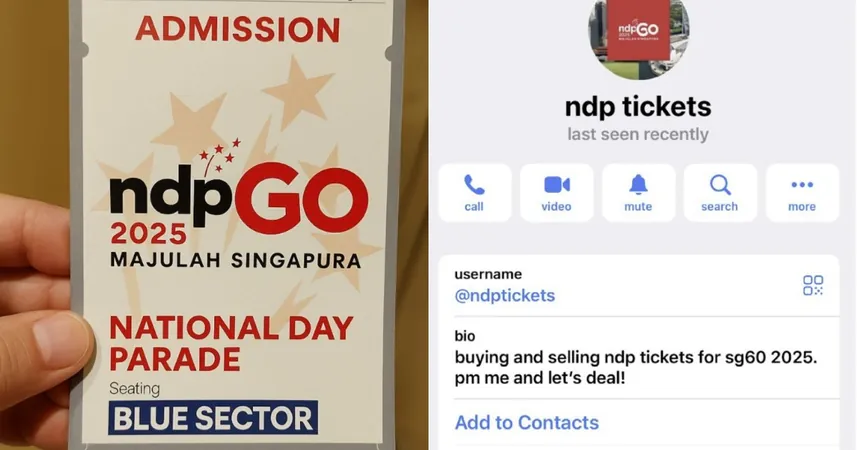Tap Add to Contacts
Viewport: 857px width, 450px height.
click(x=527, y=423)
